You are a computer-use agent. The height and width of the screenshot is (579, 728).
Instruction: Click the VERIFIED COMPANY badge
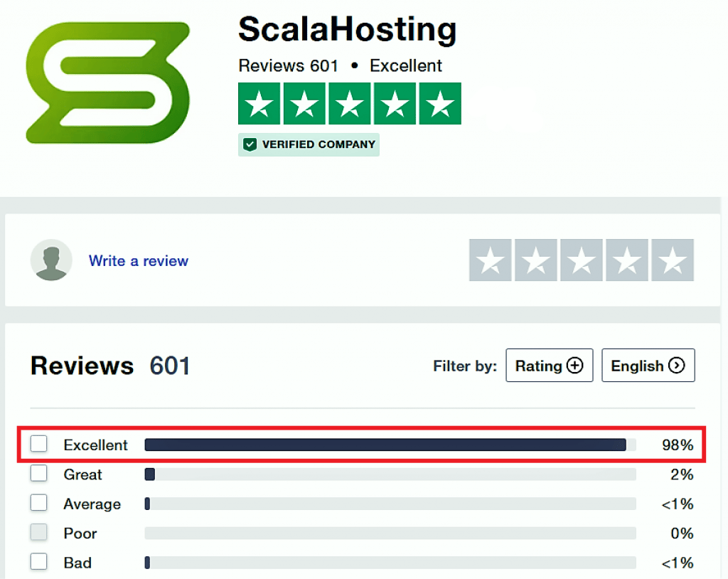309,144
